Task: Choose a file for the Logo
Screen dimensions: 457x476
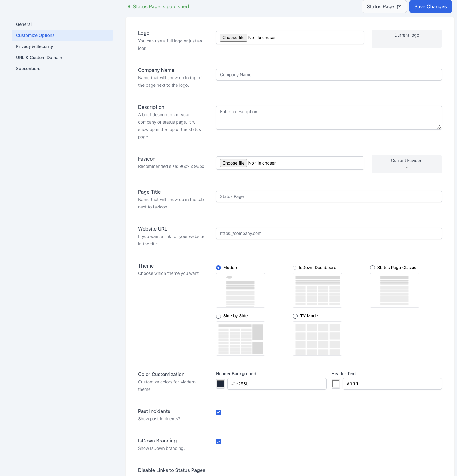Action: coord(233,38)
